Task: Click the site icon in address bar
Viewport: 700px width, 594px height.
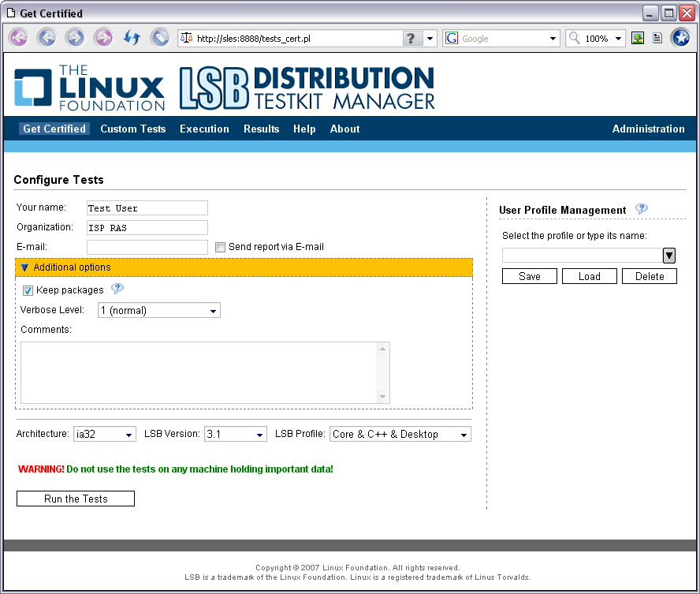Action: tap(186, 39)
